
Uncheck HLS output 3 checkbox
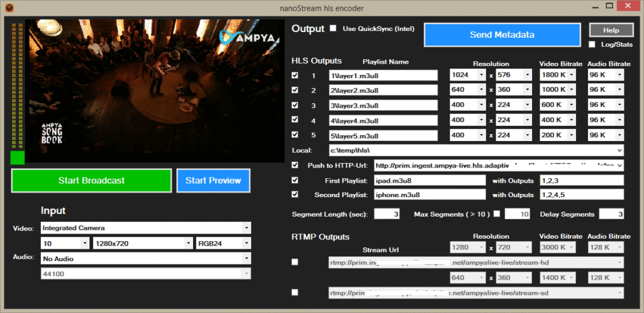click(296, 105)
